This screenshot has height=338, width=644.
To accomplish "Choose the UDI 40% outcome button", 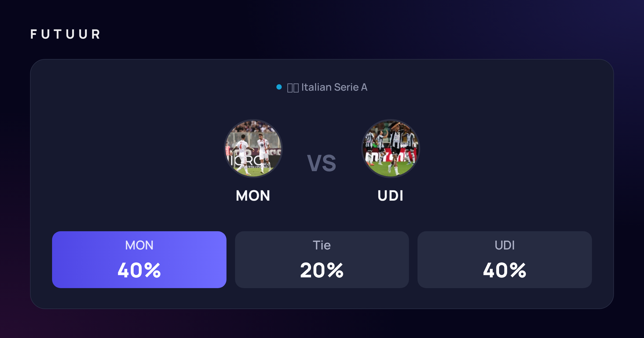I will coord(505,260).
